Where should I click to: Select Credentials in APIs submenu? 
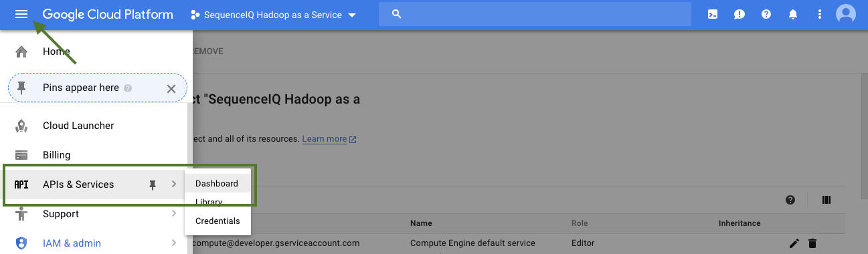[x=218, y=221]
